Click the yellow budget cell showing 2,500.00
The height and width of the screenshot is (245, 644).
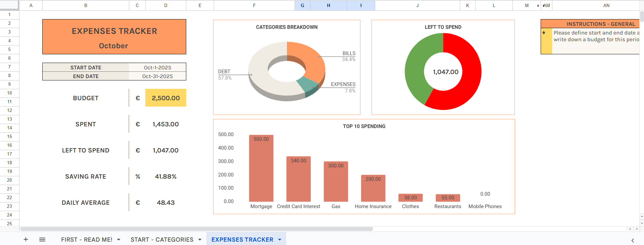(x=165, y=98)
